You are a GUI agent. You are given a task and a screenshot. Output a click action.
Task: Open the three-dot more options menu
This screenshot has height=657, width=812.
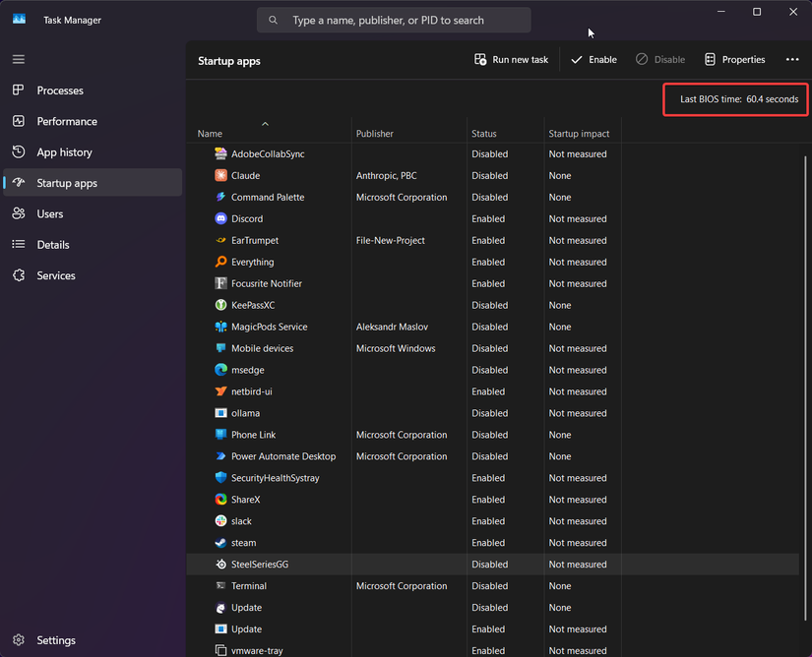[792, 59]
